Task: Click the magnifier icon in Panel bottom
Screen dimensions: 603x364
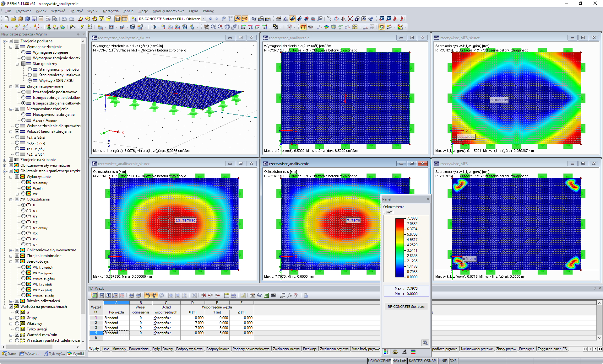Action: click(425, 343)
